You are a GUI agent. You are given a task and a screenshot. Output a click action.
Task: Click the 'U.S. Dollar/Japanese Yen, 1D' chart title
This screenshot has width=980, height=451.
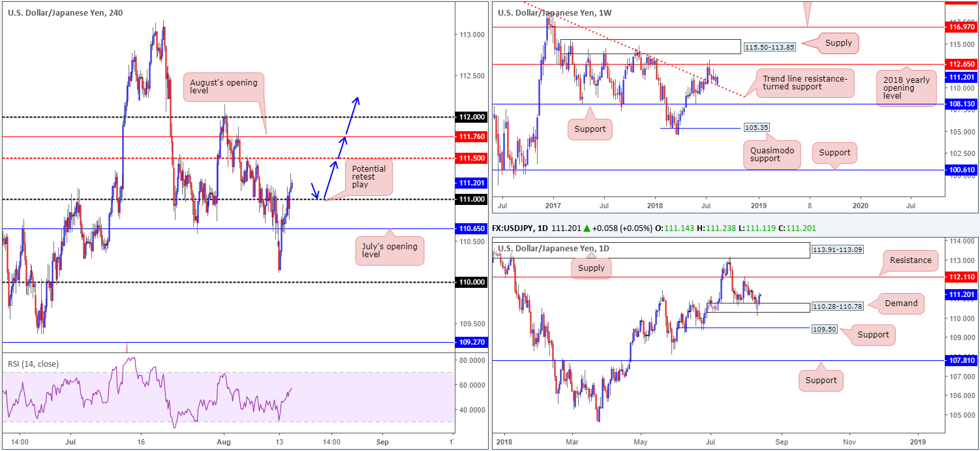[x=554, y=248]
